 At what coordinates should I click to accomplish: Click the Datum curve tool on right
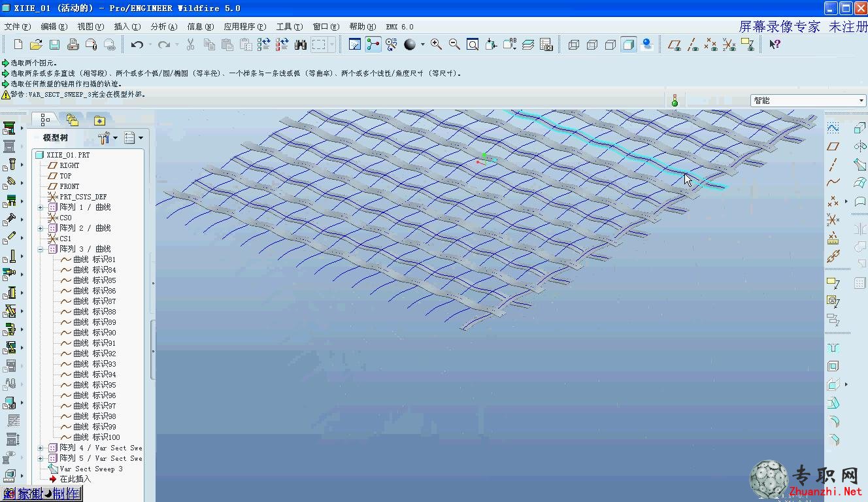tap(833, 182)
